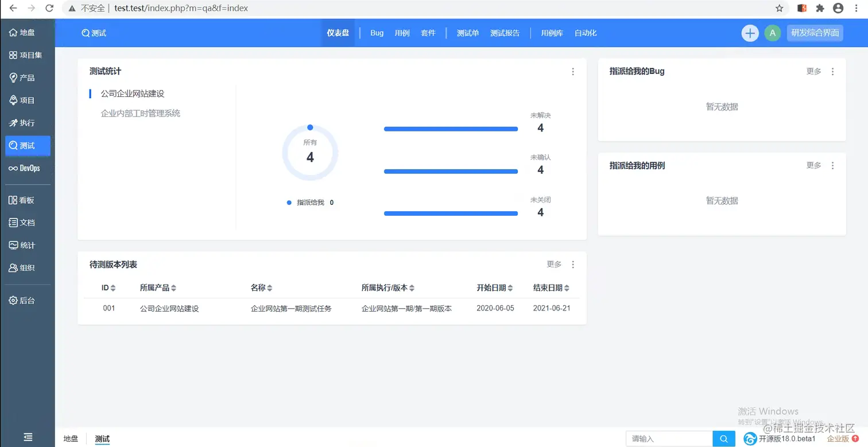868x447 pixels.
Task: Click the blue search button at bottom
Action: tap(723, 439)
